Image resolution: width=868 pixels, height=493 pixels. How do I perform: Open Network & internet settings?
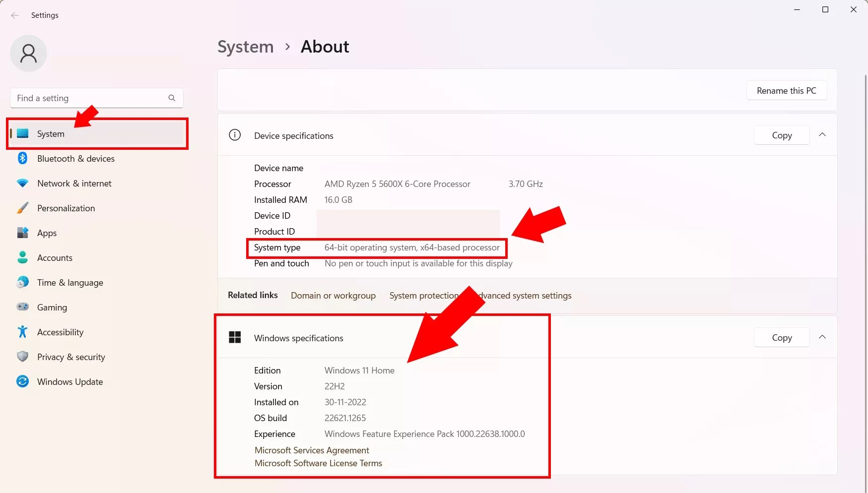[x=97, y=184]
